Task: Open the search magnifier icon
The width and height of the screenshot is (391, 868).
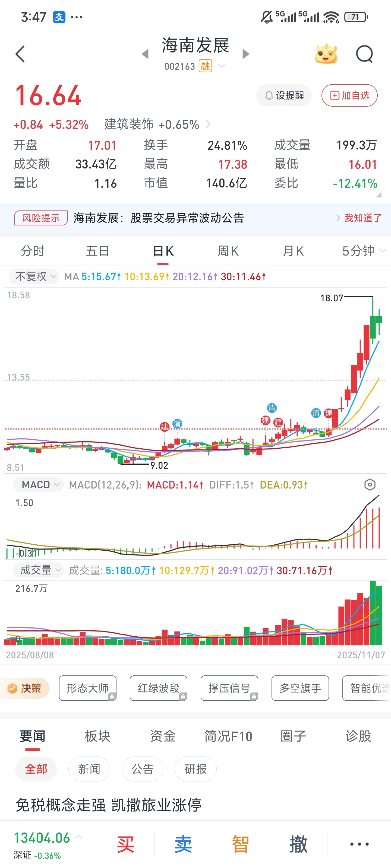Action: (x=365, y=54)
